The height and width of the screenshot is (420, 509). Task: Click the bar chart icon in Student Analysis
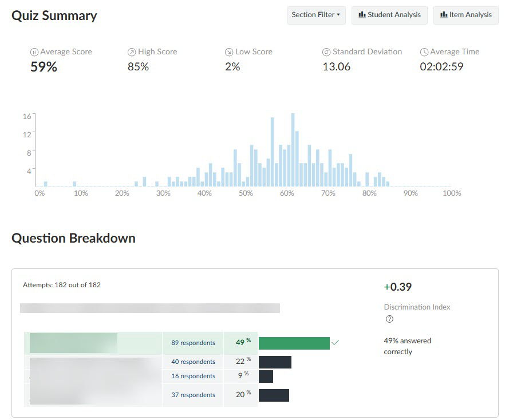[x=362, y=15]
